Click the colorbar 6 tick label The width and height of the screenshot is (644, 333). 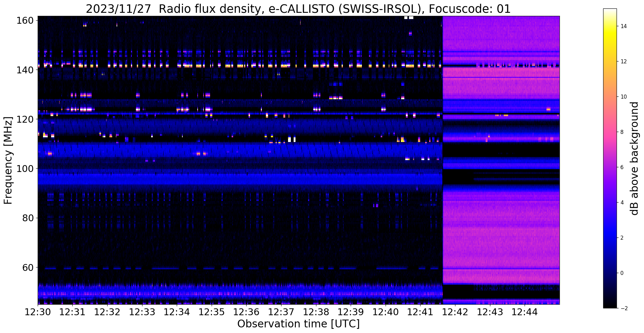[622, 167]
